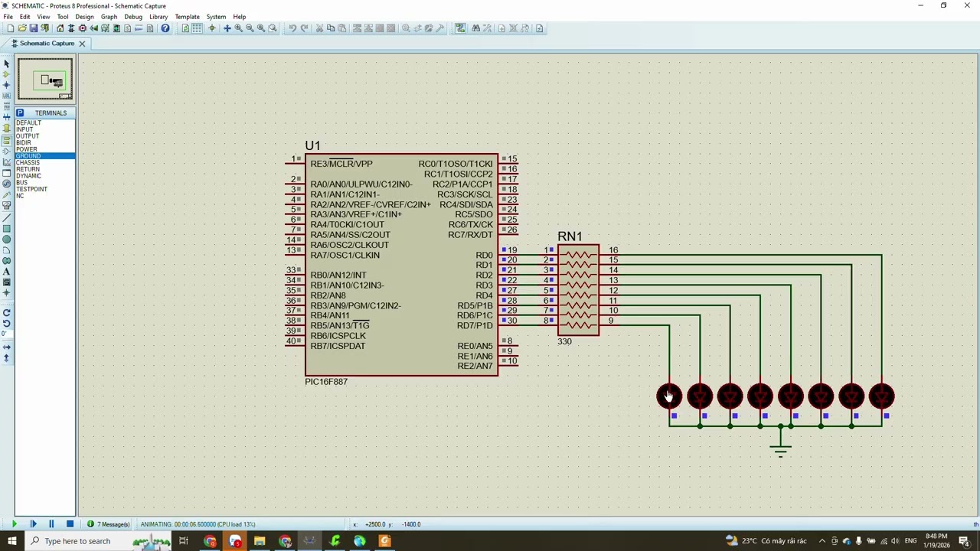
Task: Switch to the Schematic Capture tab
Action: click(47, 44)
